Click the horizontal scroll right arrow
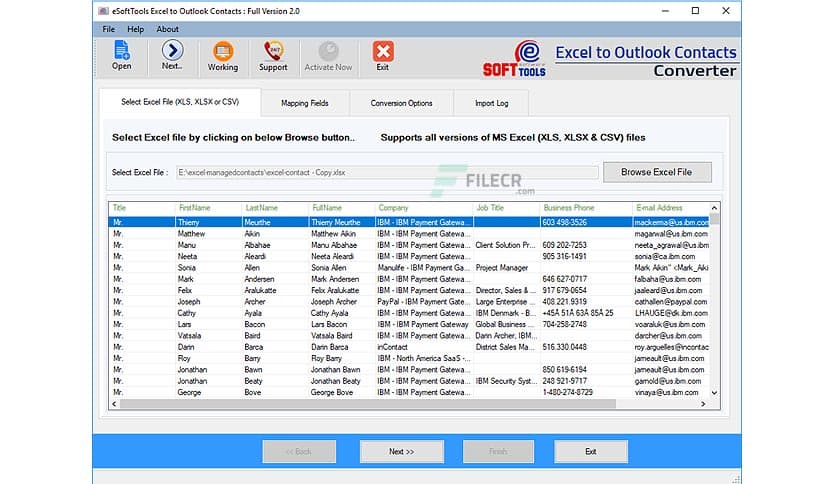The width and height of the screenshot is (836, 484). pyautogui.click(x=703, y=404)
